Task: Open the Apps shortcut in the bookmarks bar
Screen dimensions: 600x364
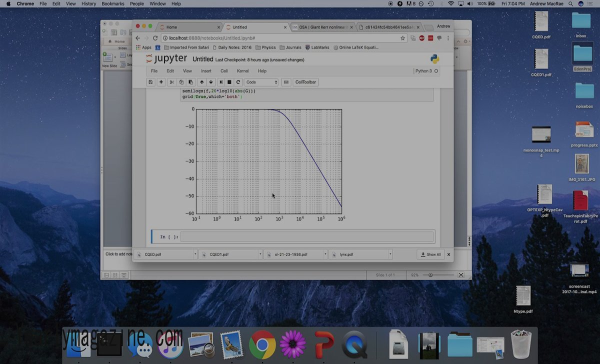Action: point(143,47)
